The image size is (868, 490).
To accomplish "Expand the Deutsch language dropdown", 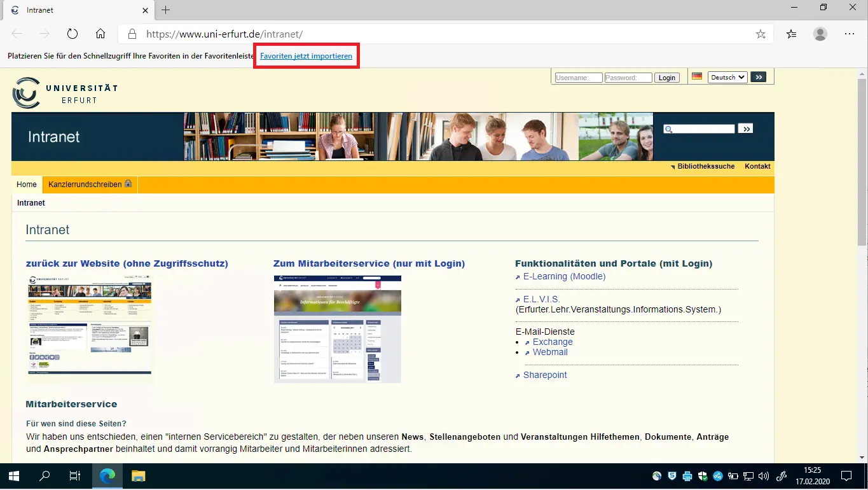I will tap(727, 78).
